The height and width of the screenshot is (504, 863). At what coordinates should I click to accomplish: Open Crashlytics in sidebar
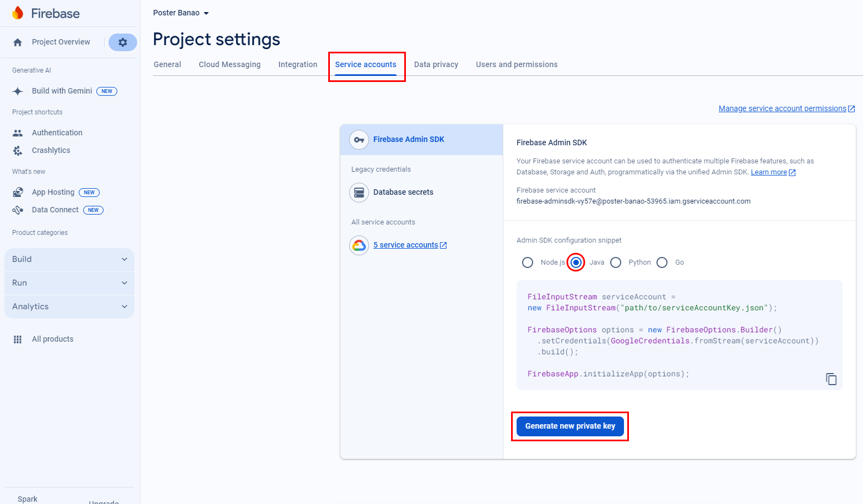[x=51, y=151]
